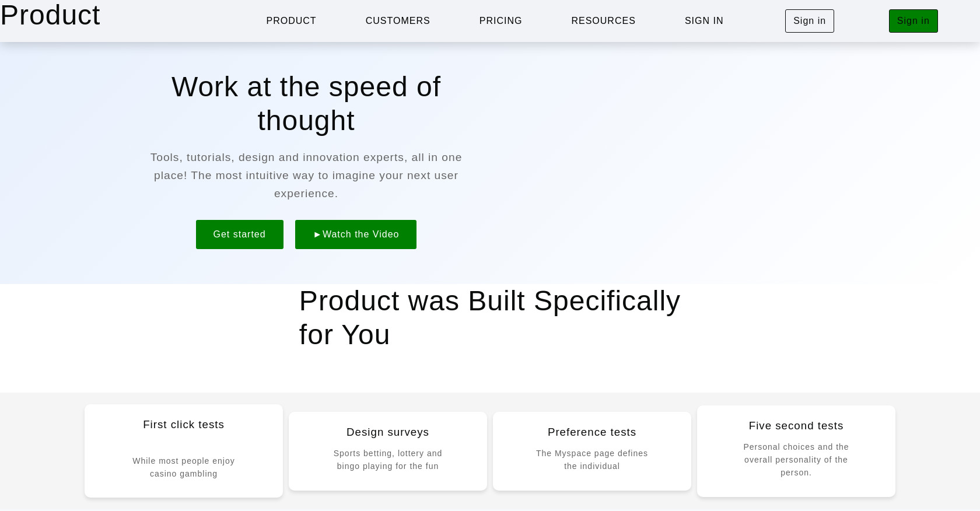
Task: Click the "Work at the speed of thought" headline
Action: [x=306, y=104]
